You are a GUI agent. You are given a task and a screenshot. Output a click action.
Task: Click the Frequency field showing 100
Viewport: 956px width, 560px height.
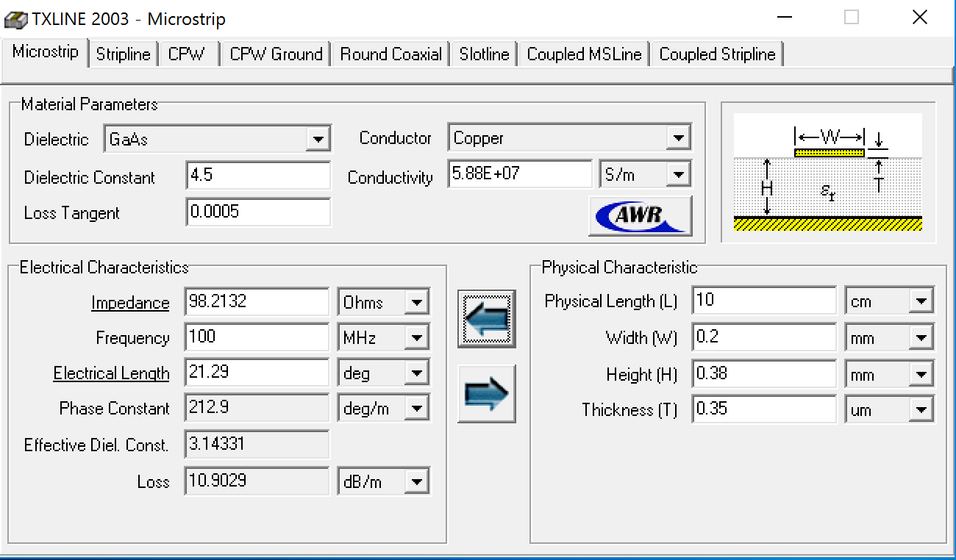[257, 337]
